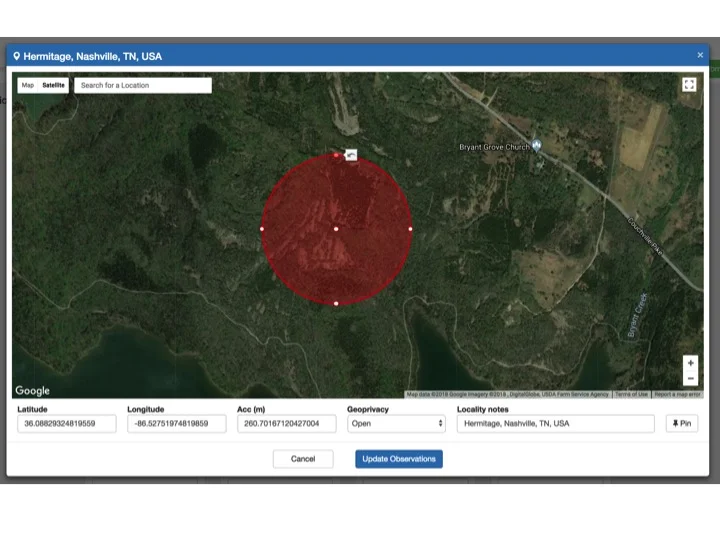Click the Locality notes field
The image size is (720, 540).
click(555, 423)
